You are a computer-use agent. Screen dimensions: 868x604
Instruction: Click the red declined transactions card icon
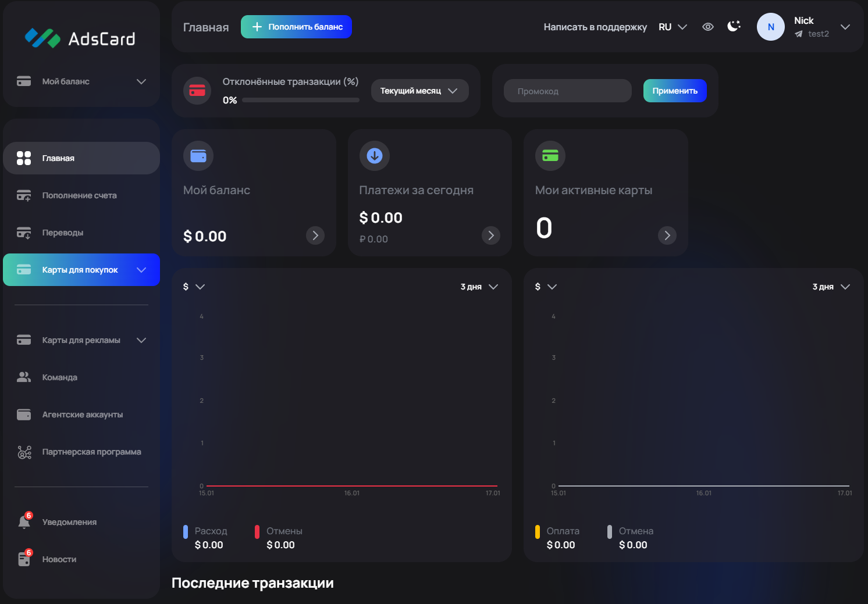[197, 91]
